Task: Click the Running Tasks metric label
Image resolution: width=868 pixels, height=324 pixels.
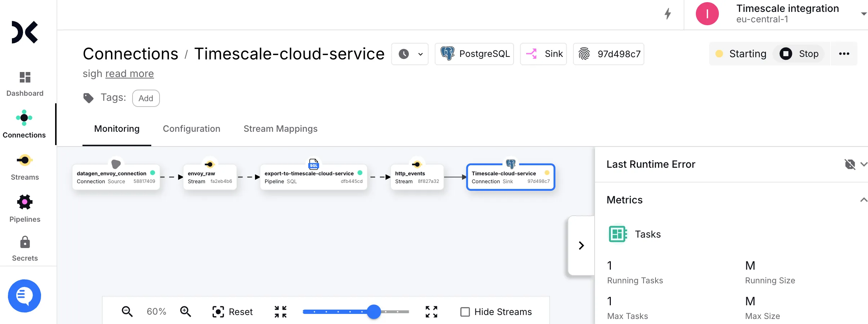Action: tap(635, 280)
